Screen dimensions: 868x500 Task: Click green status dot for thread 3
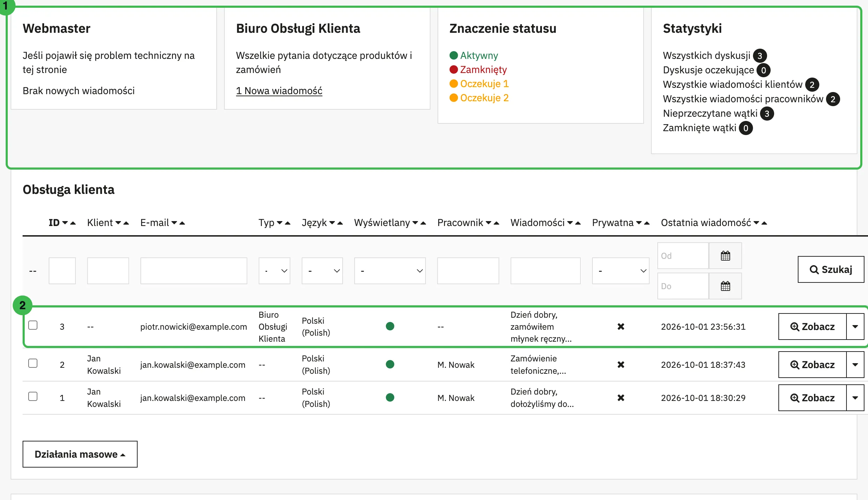pos(390,326)
